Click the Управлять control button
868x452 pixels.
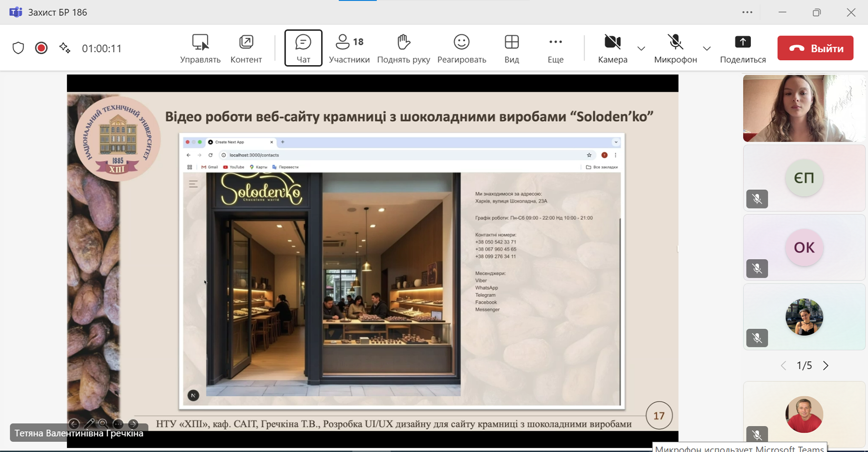click(x=200, y=48)
